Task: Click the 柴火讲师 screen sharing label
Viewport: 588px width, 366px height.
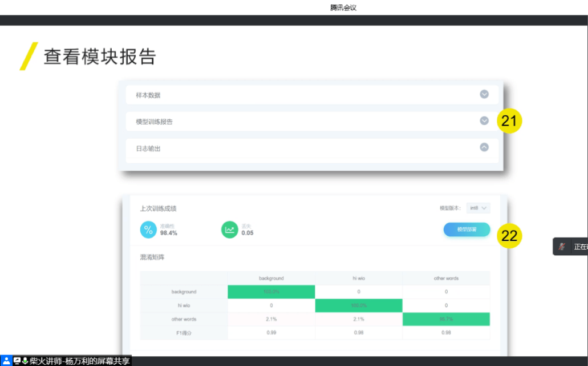Action: point(80,361)
